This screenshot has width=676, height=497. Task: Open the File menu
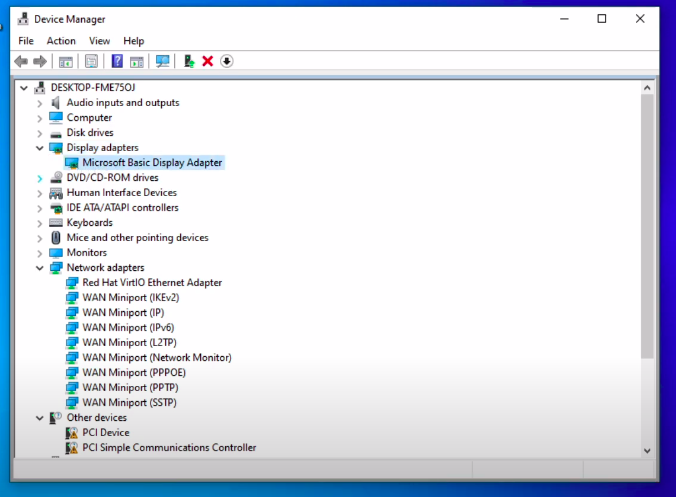[x=26, y=41]
